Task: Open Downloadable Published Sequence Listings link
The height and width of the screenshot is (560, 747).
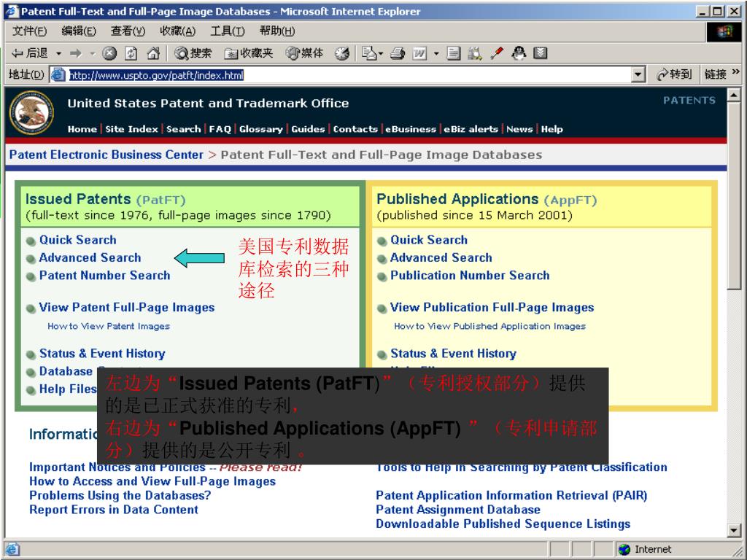Action: (x=503, y=524)
